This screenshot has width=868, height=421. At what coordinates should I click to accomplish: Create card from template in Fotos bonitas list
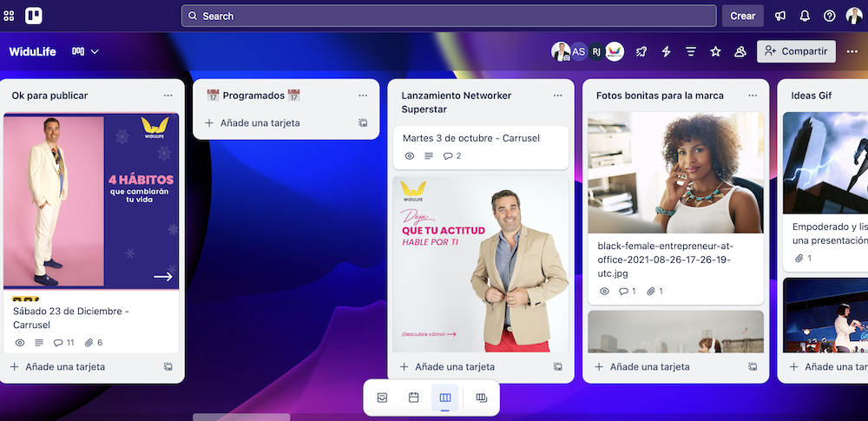click(753, 366)
